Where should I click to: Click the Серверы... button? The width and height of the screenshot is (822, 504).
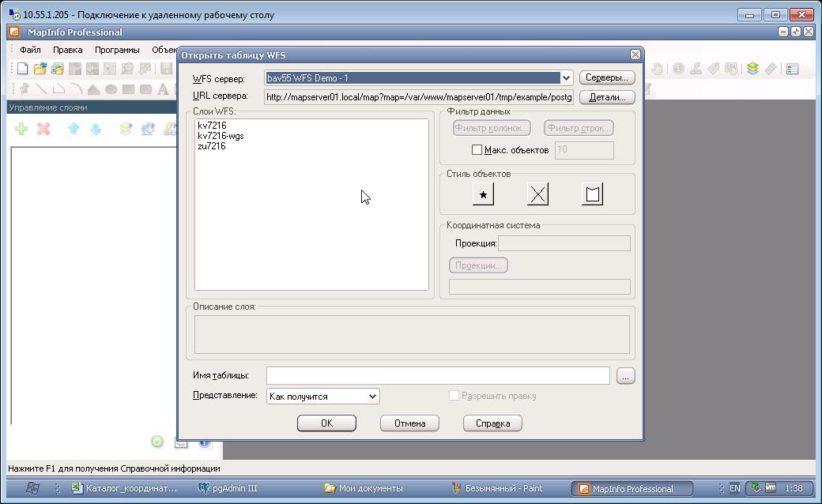coord(607,77)
